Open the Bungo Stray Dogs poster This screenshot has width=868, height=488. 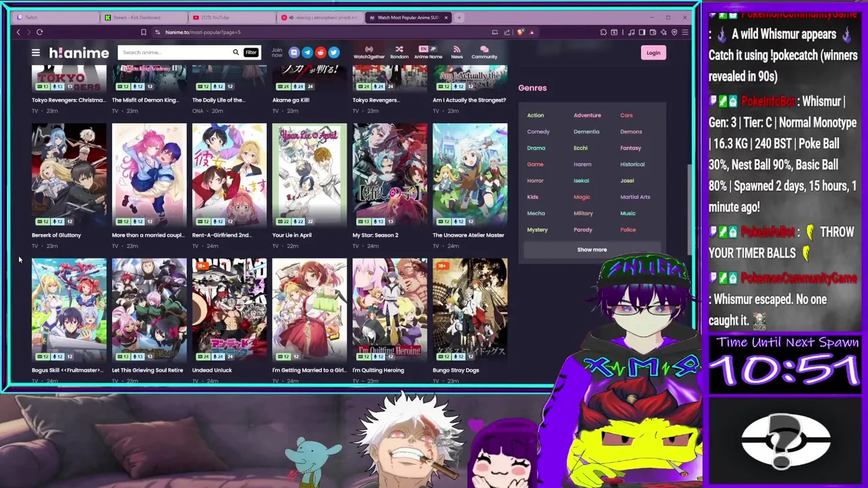(470, 310)
